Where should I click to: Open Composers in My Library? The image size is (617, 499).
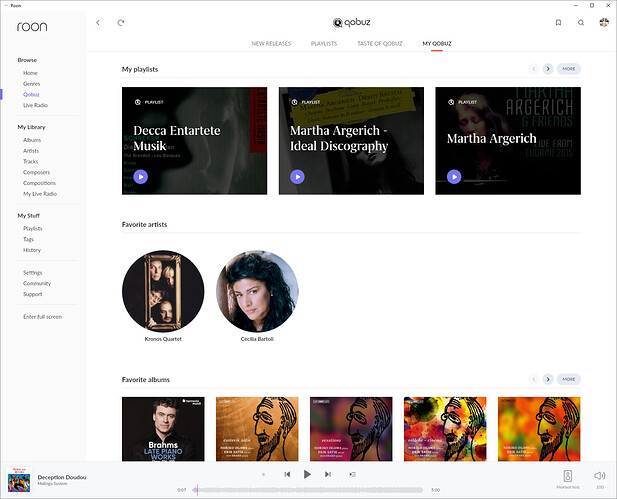coord(36,172)
